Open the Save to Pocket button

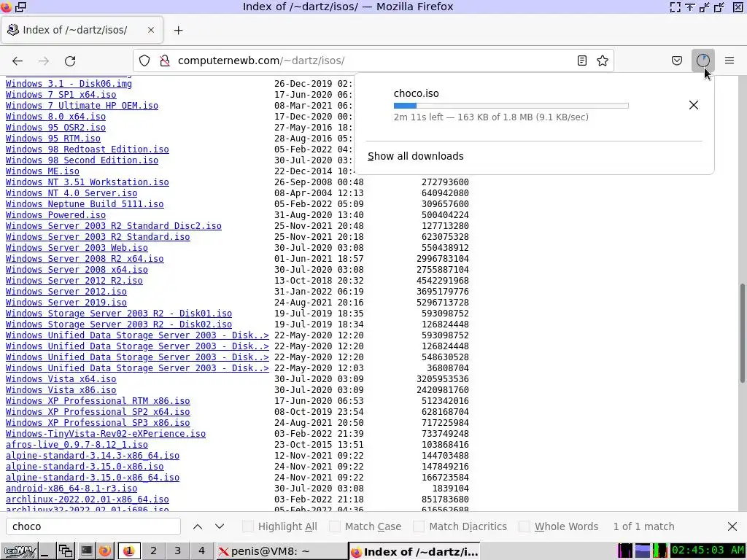click(x=676, y=61)
